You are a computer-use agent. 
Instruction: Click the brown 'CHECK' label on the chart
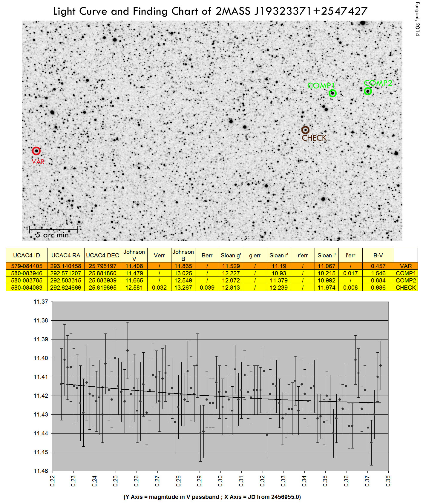tap(314, 138)
